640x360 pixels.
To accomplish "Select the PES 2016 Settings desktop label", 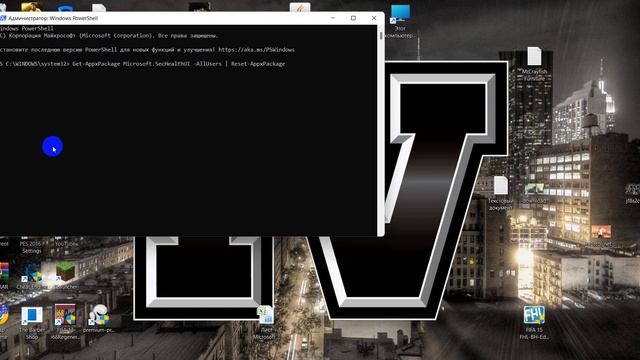I will click(x=32, y=247).
